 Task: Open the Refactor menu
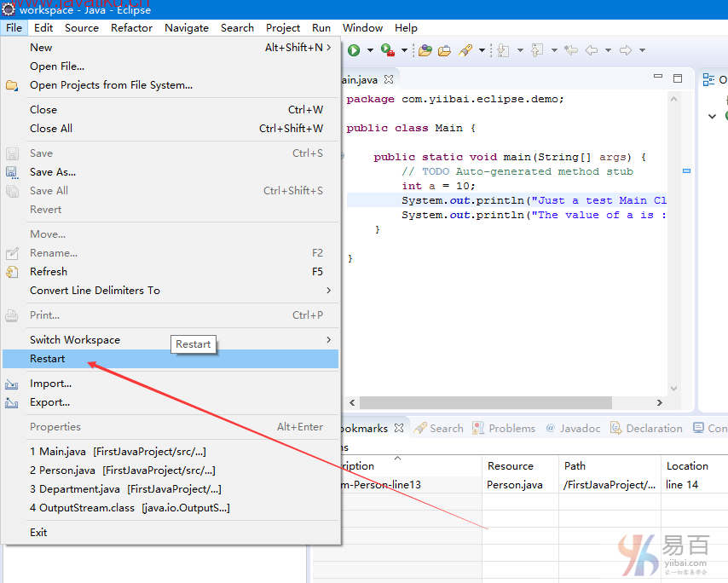132,28
